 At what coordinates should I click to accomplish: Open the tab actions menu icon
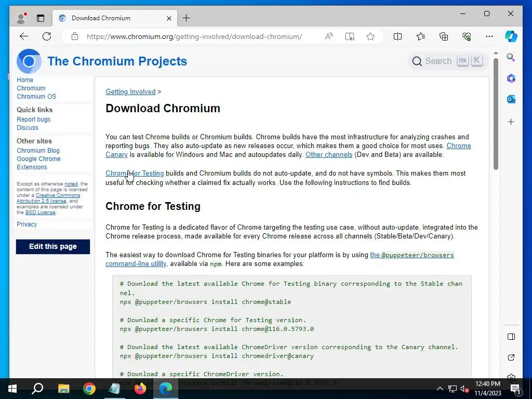click(41, 18)
